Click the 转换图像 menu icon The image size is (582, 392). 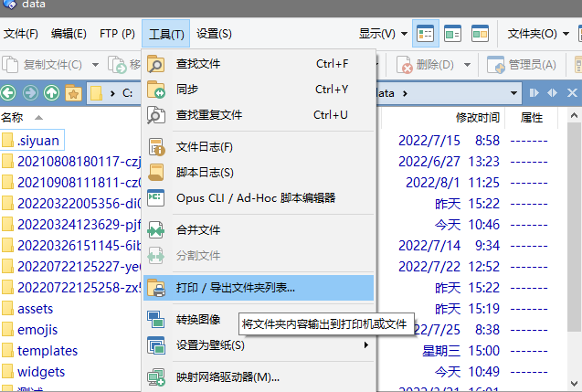point(155,320)
